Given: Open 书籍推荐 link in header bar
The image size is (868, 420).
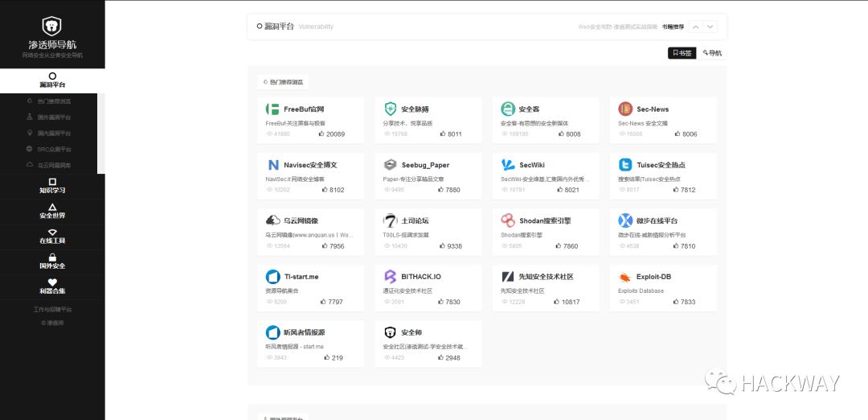Looking at the screenshot, I should click(x=674, y=27).
